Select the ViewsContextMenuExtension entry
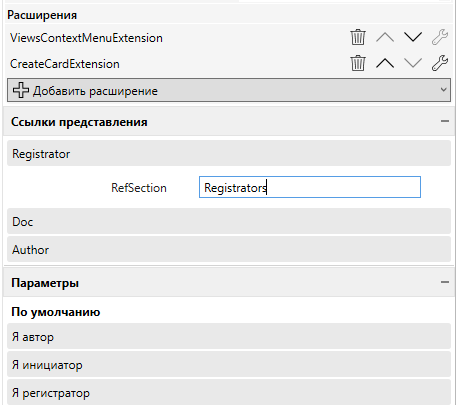456x405 pixels. point(86,38)
